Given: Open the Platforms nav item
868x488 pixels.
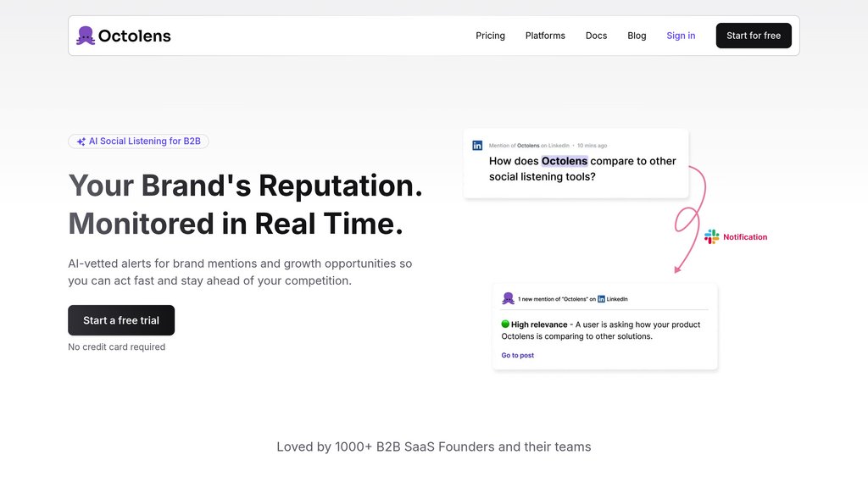Looking at the screenshot, I should (545, 36).
